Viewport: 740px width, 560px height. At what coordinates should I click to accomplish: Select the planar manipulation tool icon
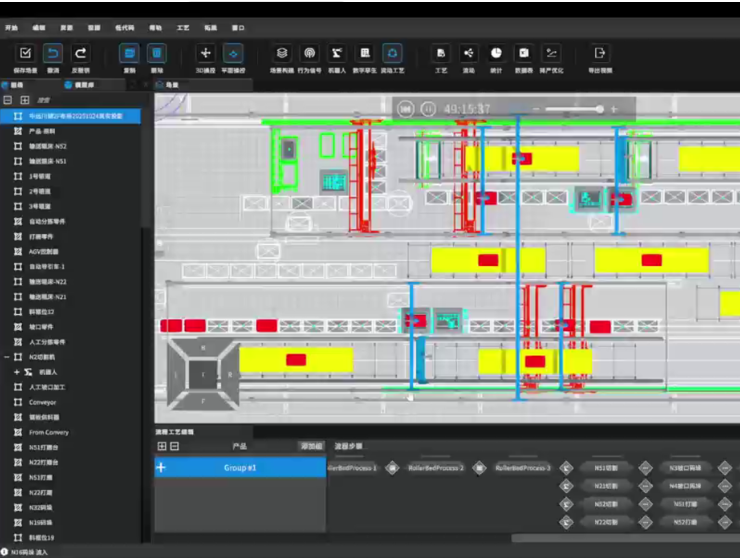coord(233,53)
